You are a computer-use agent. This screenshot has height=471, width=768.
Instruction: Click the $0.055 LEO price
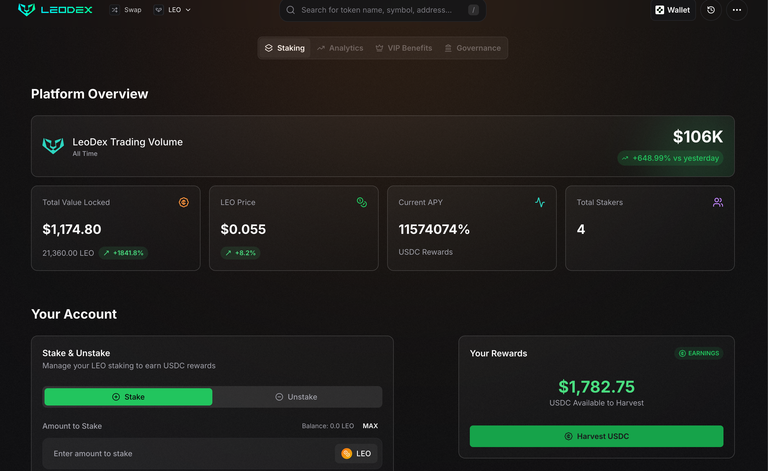243,229
